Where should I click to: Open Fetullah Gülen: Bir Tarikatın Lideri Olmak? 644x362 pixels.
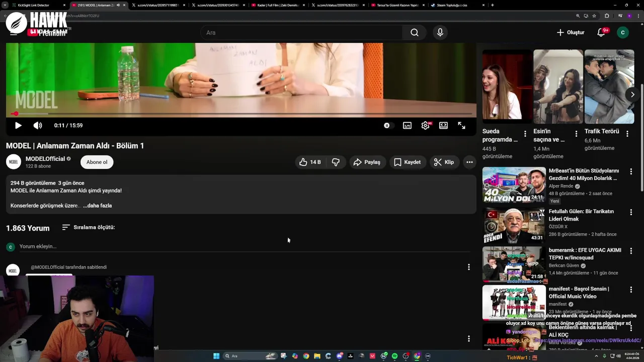click(581, 215)
